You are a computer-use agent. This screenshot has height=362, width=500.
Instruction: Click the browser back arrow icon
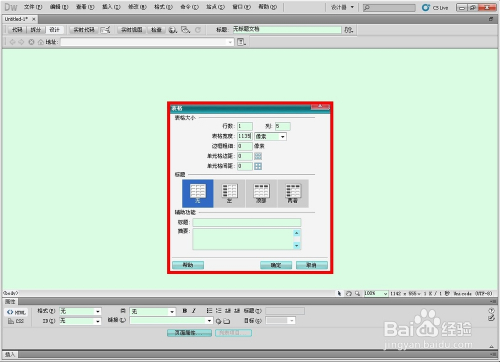tap(12, 42)
